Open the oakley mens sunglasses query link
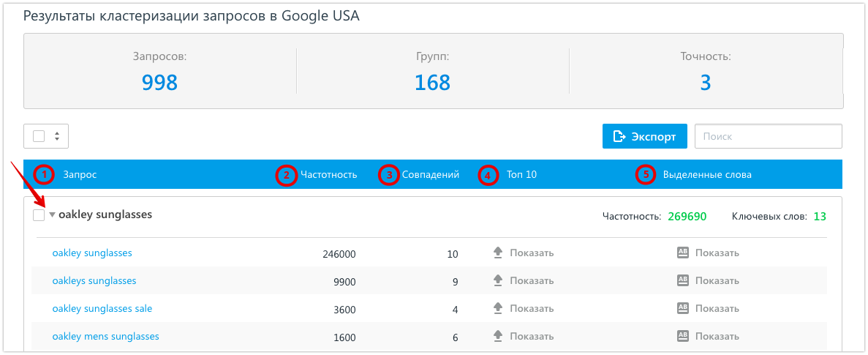 pyautogui.click(x=105, y=337)
